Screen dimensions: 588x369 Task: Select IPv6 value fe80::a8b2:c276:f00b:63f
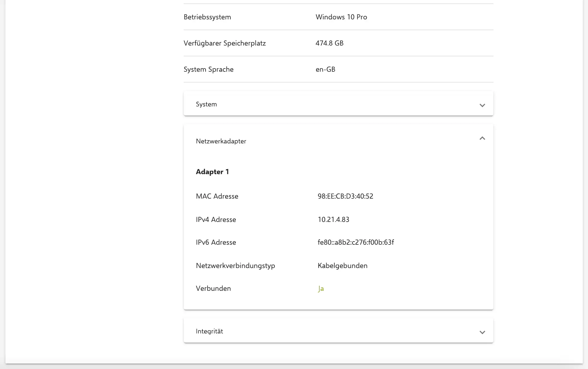pos(356,242)
